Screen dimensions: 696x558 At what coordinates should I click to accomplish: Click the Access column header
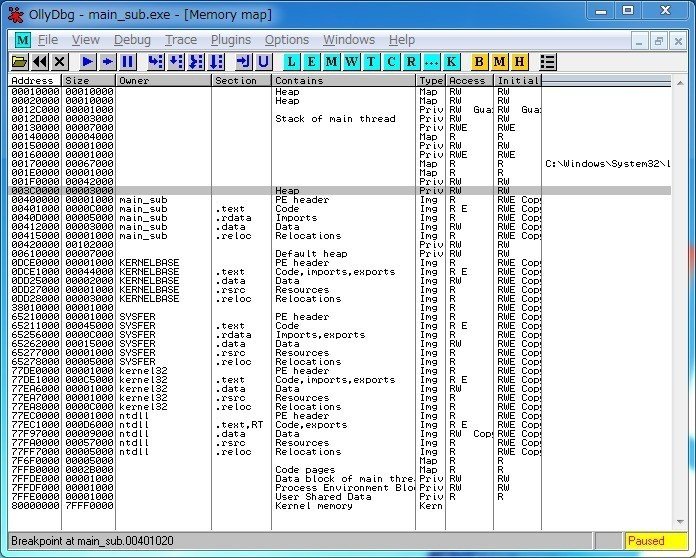click(469, 81)
